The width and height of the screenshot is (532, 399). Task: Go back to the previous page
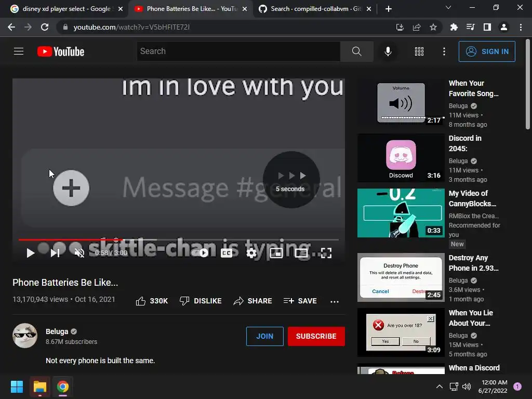pos(11,27)
